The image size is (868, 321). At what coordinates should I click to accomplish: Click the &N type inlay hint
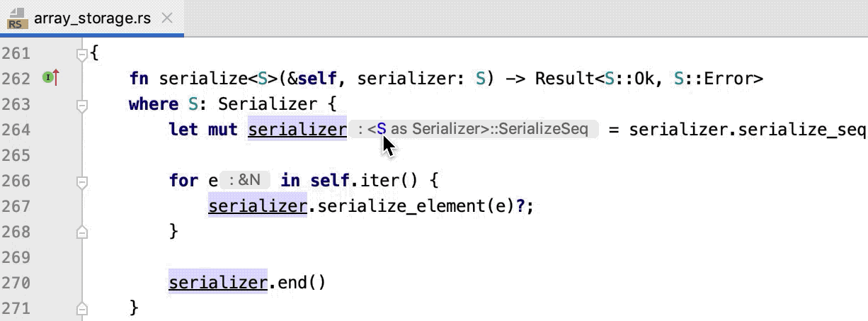pos(246,181)
